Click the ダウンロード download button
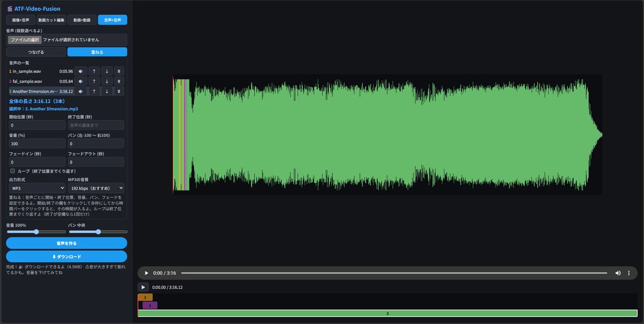The image size is (644, 324). (67, 256)
